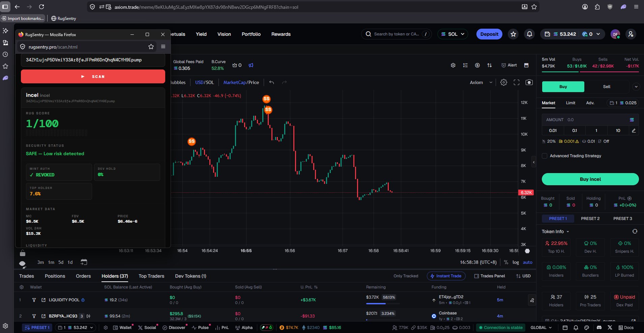
Task: Open the Dev Tokens (1) tab
Action: [191, 276]
